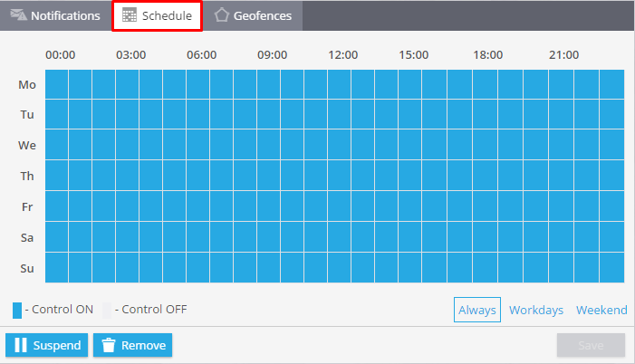Viewport: 635px width, 364px height.
Task: Toggle the Sunday 21:00 schedule cell
Action: [563, 267]
